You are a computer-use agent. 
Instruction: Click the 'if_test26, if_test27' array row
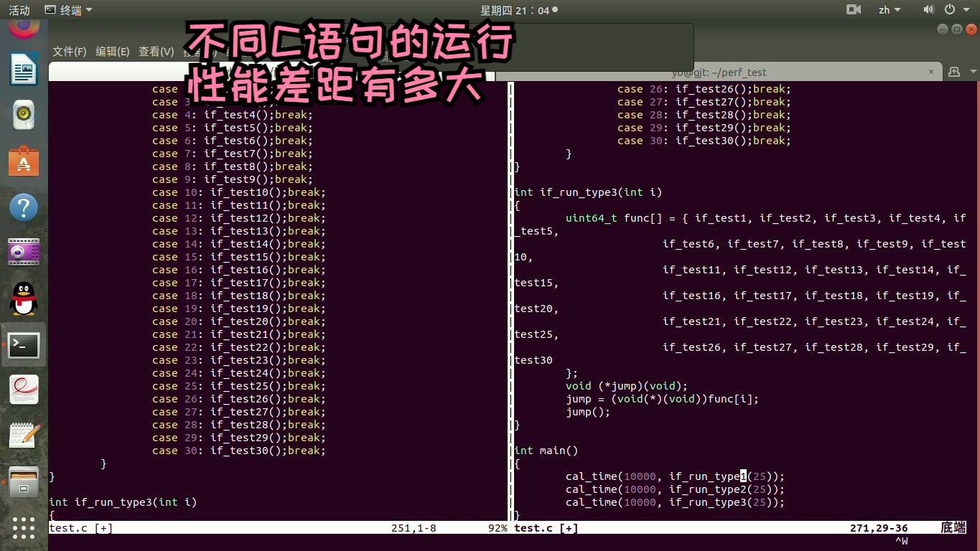pos(814,347)
